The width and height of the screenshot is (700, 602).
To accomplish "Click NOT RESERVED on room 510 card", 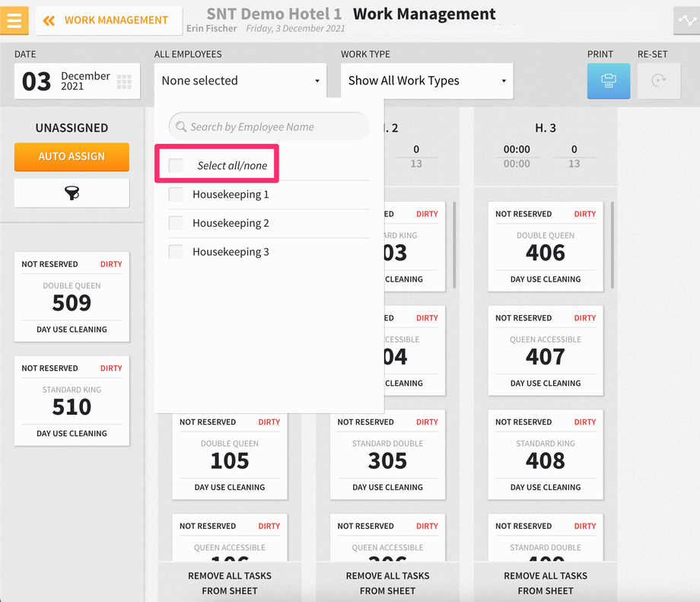I will [49, 368].
